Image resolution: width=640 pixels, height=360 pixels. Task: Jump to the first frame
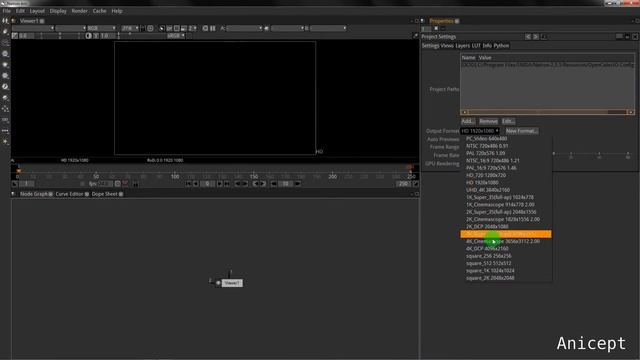[188, 184]
